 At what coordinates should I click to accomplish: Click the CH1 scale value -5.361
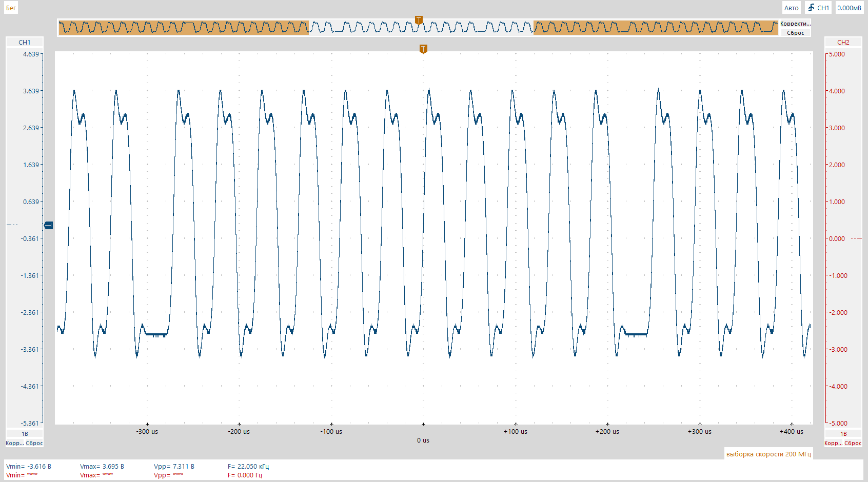(30, 423)
